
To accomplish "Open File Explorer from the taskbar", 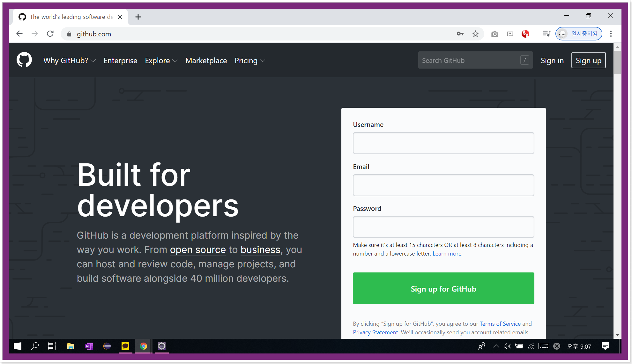I will [71, 346].
